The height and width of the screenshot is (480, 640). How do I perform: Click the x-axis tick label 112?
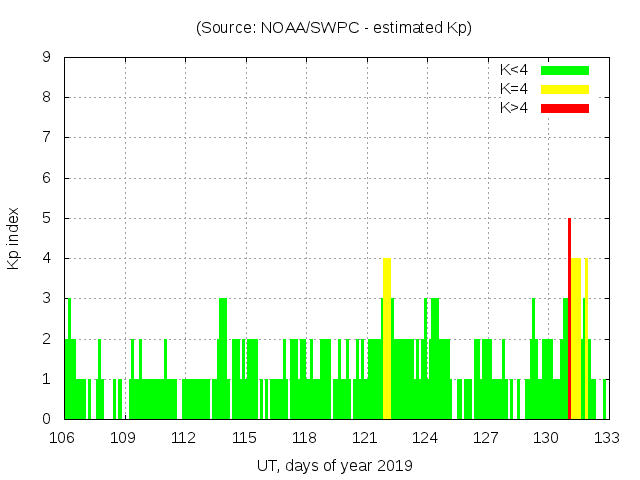[184, 438]
